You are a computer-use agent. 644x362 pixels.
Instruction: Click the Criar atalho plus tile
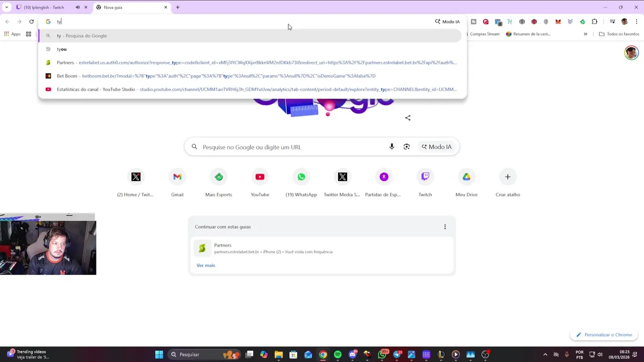coord(508,183)
